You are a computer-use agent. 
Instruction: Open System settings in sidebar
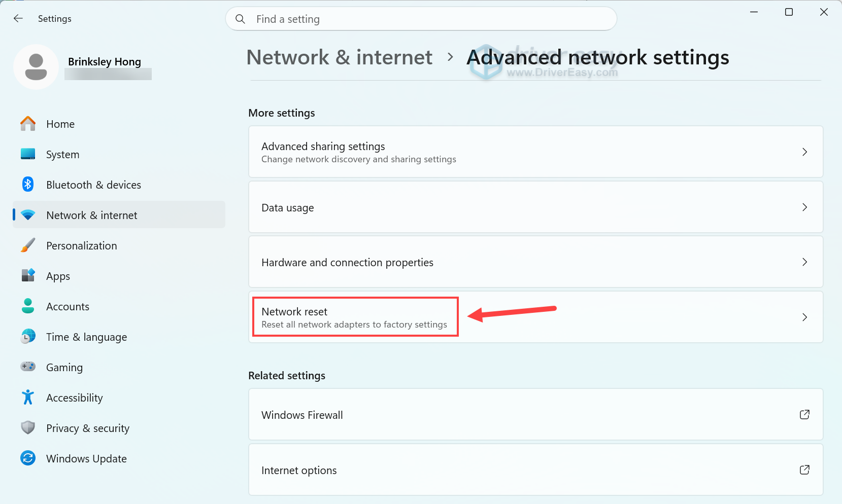119,154
